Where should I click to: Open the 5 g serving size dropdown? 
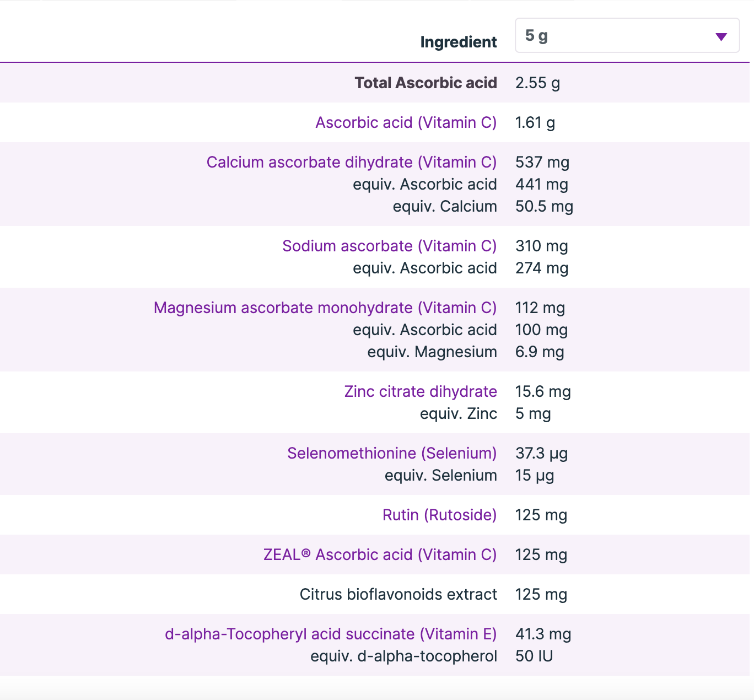coord(627,35)
